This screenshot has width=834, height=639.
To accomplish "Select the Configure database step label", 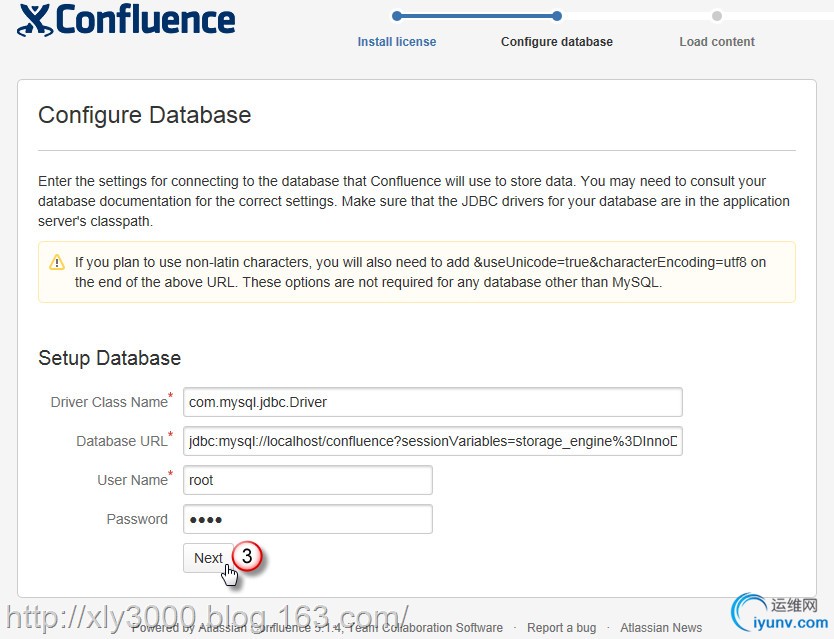I will [557, 42].
